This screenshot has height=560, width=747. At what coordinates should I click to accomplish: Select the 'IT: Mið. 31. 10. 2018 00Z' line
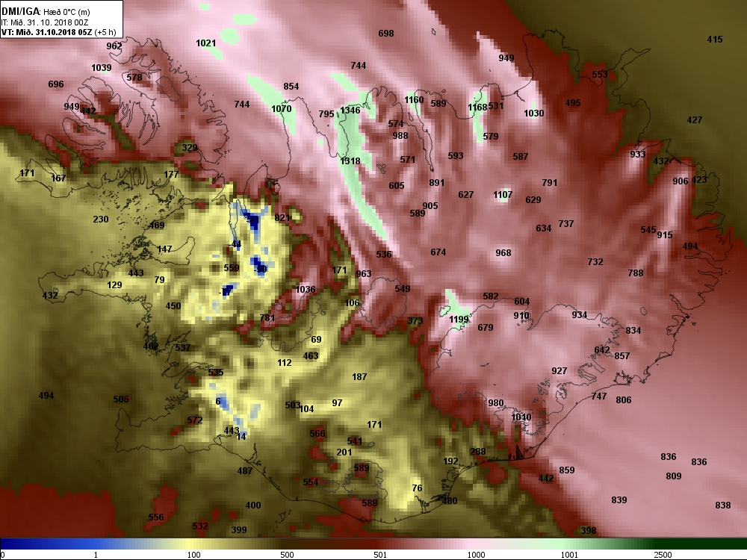click(x=45, y=22)
